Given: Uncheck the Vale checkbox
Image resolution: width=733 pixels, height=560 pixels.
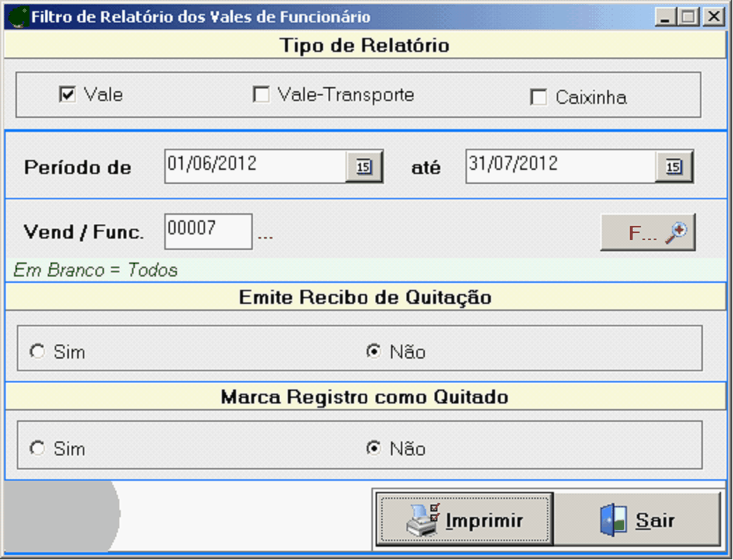Looking at the screenshot, I should 67,95.
